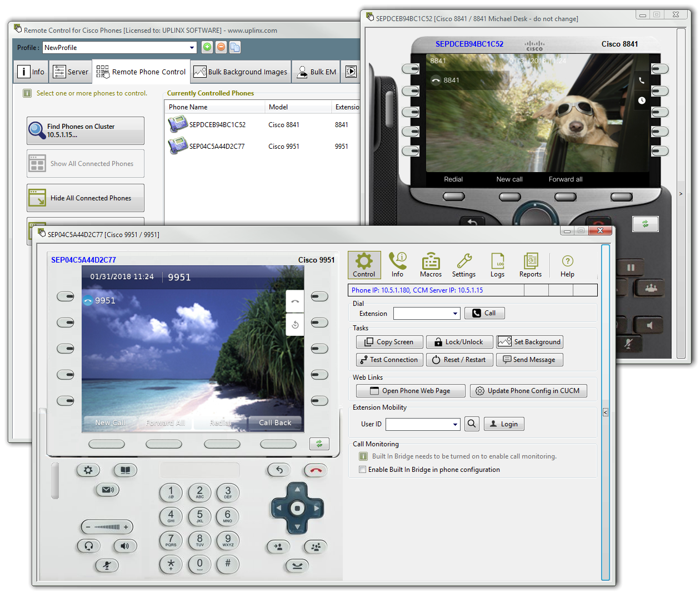The height and width of the screenshot is (594, 700).
Task: Click Find Phones on Cluster 10.5.1.15
Action: (x=85, y=130)
